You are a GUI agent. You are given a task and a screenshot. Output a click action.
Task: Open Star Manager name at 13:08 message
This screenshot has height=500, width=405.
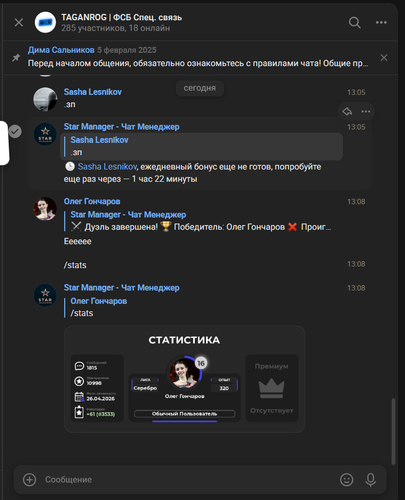(122, 288)
